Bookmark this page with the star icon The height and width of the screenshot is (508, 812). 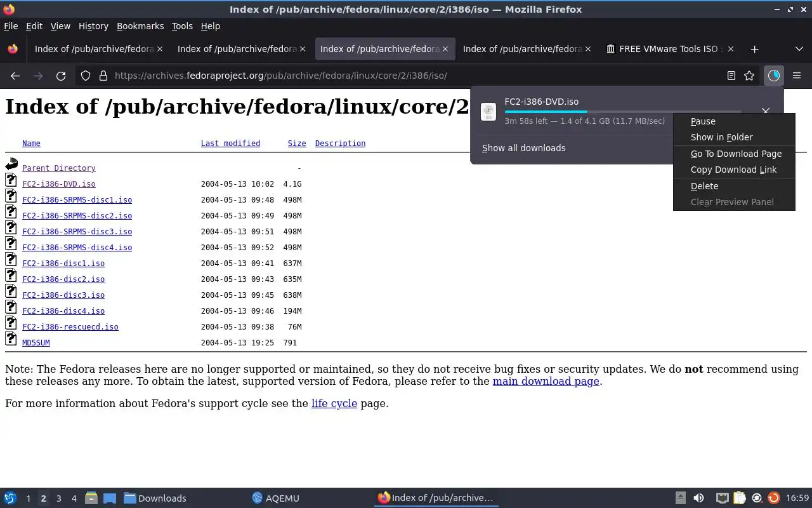point(749,76)
